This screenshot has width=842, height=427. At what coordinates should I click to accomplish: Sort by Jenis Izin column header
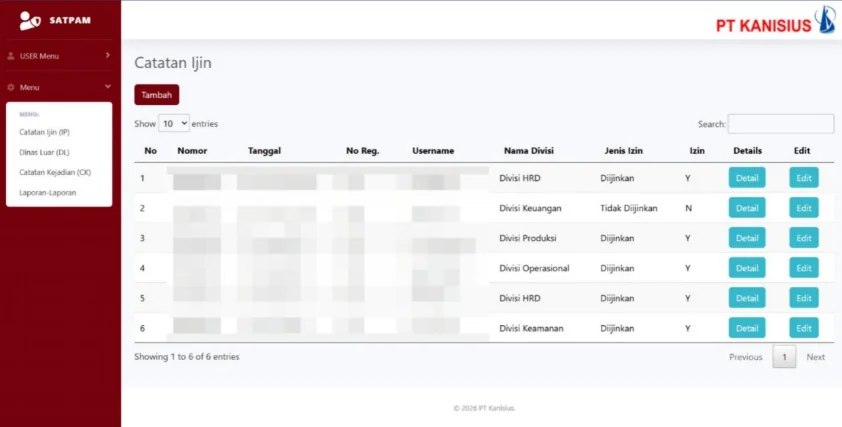(624, 151)
